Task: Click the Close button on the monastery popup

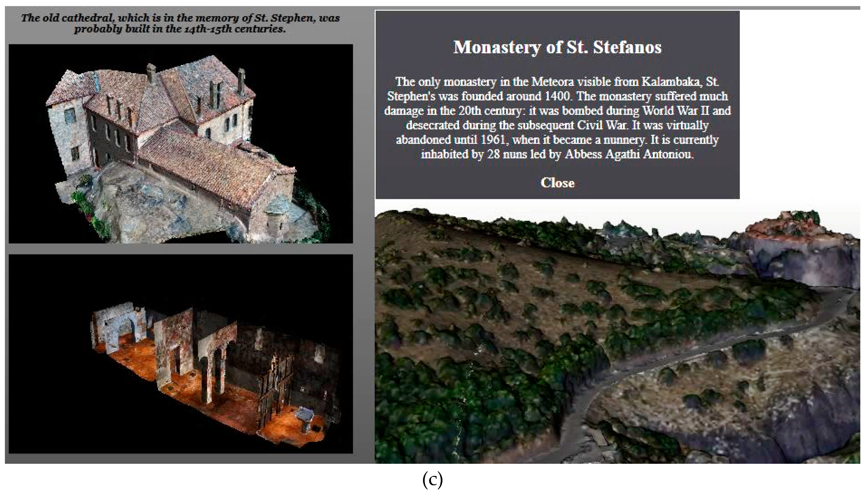Action: tap(558, 183)
